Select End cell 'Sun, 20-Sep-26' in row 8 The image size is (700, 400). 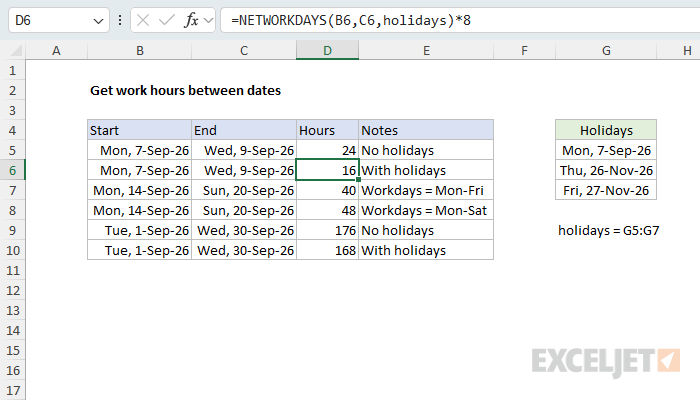point(244,210)
